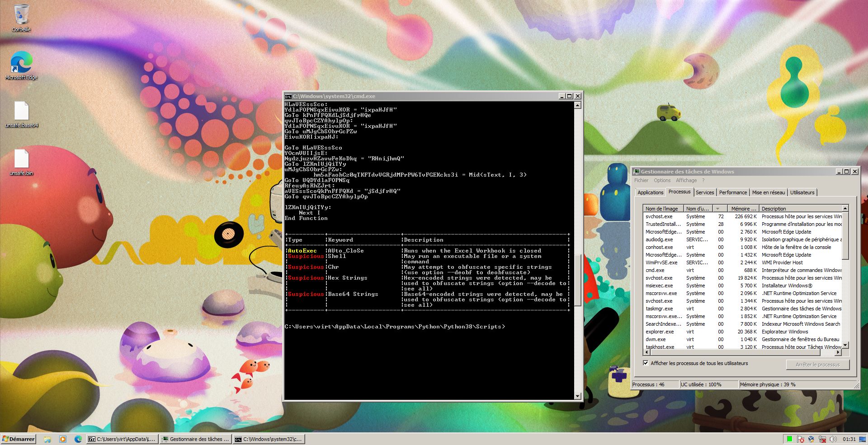Select the cmd.exe process row
868x445 pixels.
pyautogui.click(x=655, y=270)
